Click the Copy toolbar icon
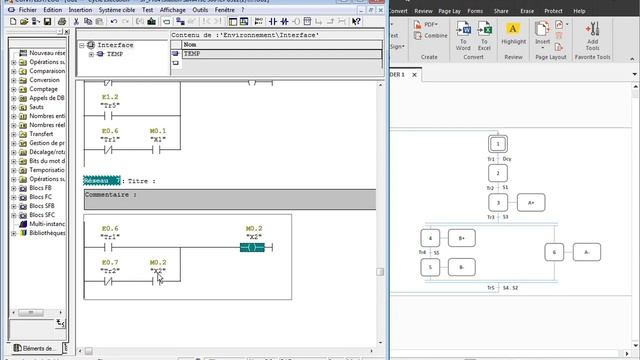The height and width of the screenshot is (360, 640). pyautogui.click(x=88, y=21)
